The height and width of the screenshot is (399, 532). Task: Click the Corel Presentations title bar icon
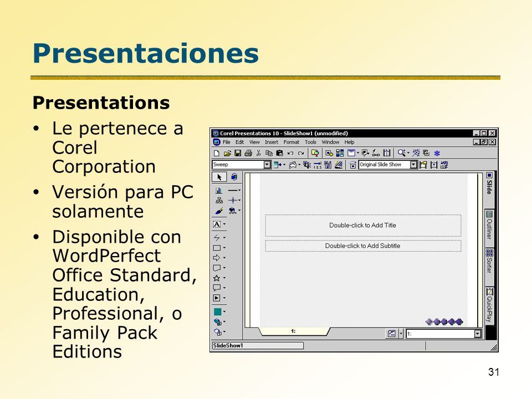(215, 134)
